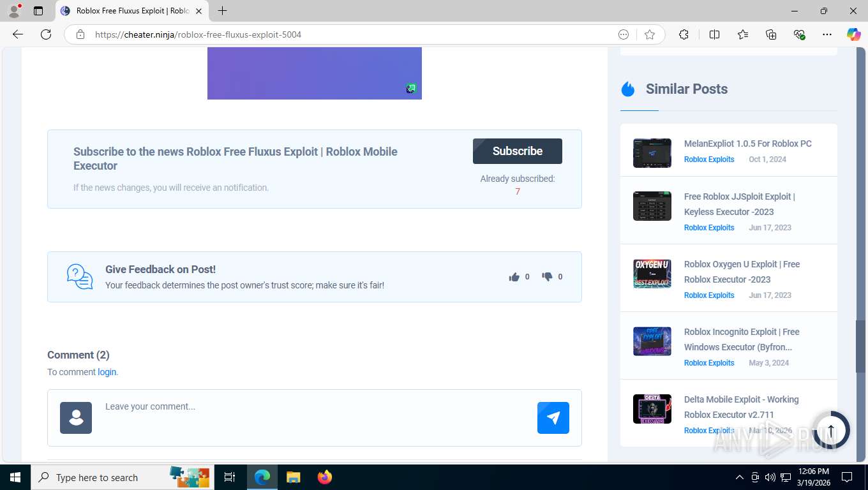The width and height of the screenshot is (868, 490).
Task: Open Free Roblox JJSploit Exploit post
Action: point(740,204)
